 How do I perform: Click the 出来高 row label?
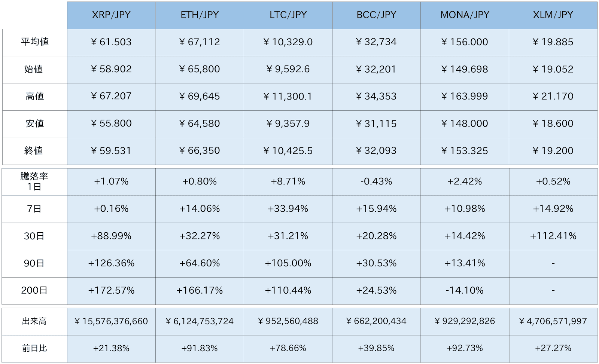pos(34,321)
